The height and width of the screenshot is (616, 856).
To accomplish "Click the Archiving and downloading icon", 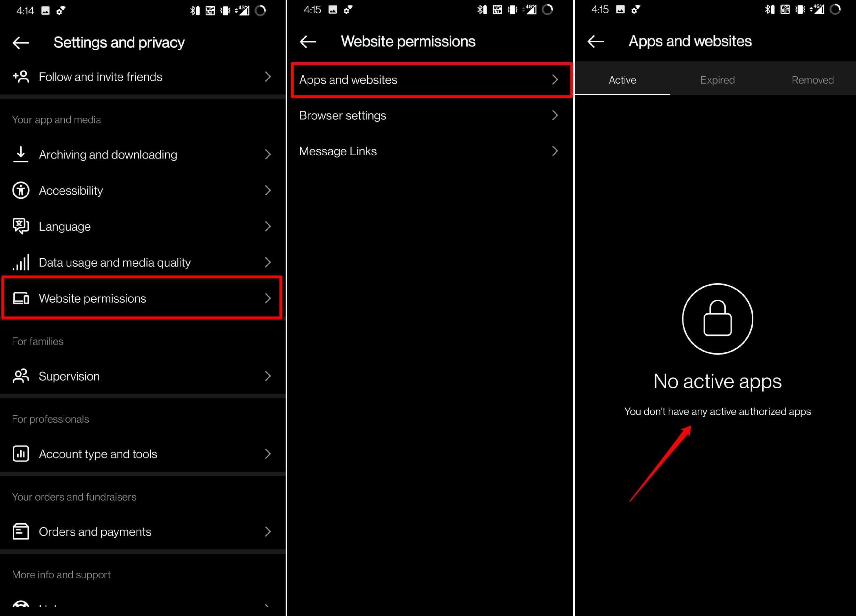I will coord(20,154).
